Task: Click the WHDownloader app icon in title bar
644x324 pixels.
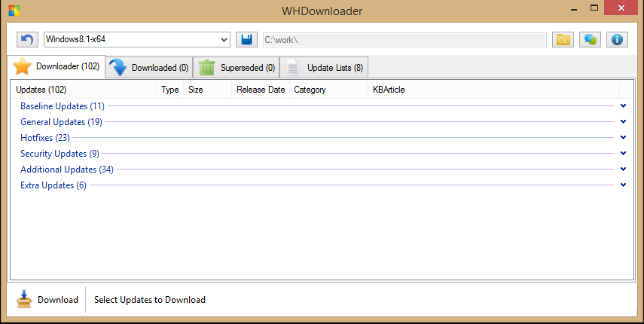Action: tap(14, 11)
